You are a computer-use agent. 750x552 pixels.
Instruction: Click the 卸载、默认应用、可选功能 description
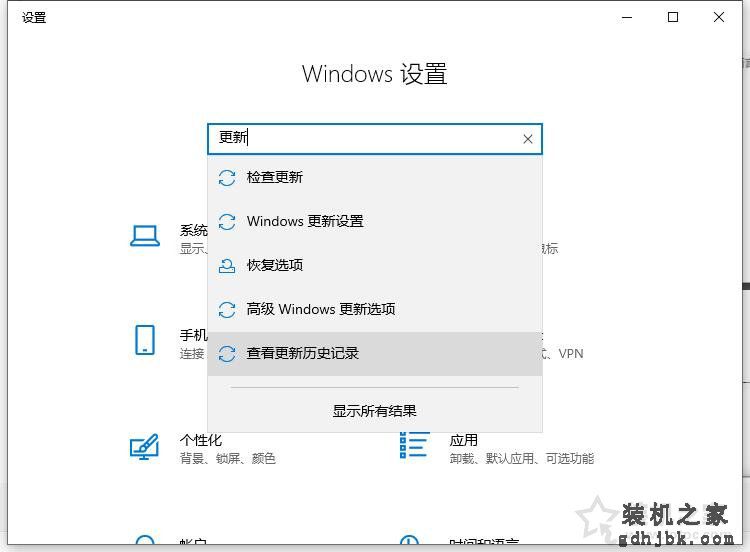pyautogui.click(x=522, y=459)
